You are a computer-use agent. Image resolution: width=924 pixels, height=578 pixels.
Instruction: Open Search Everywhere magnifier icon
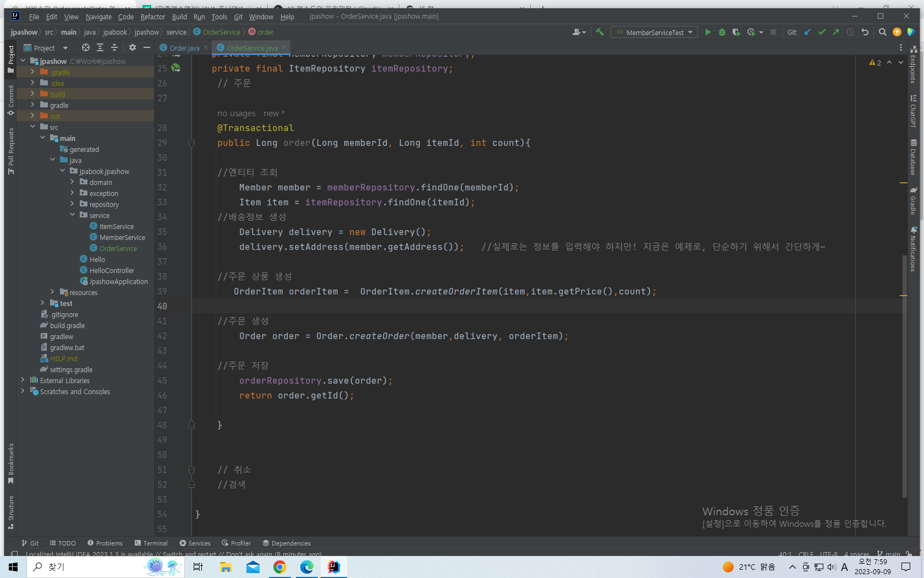882,32
